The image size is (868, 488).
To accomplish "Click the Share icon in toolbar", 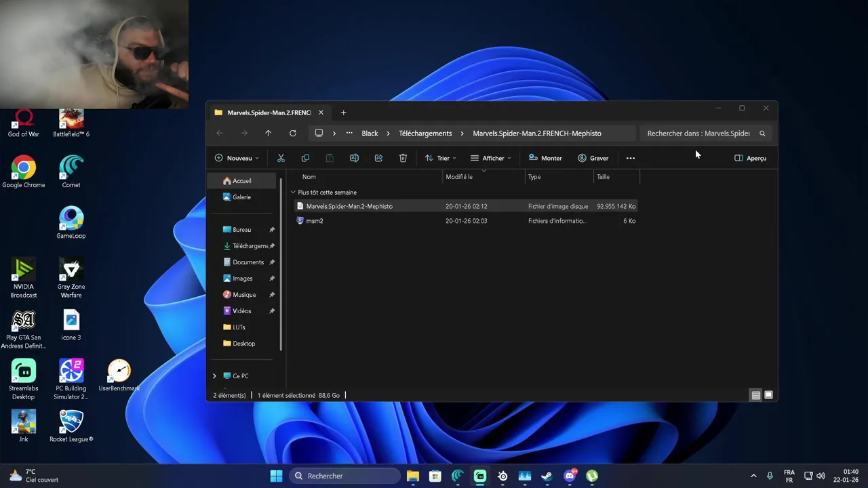I will point(378,158).
